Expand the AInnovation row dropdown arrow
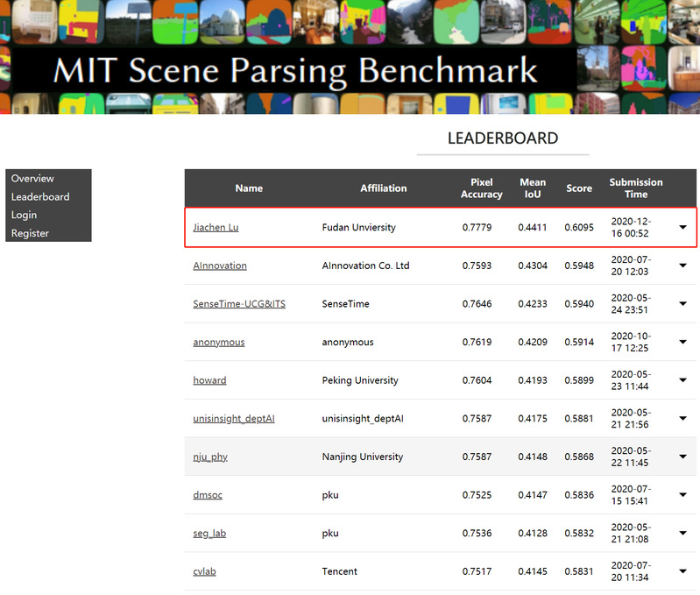700x595 pixels. click(683, 266)
